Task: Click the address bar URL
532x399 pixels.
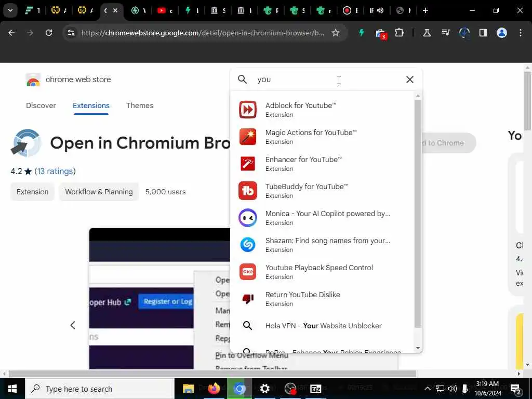Action: (x=203, y=33)
